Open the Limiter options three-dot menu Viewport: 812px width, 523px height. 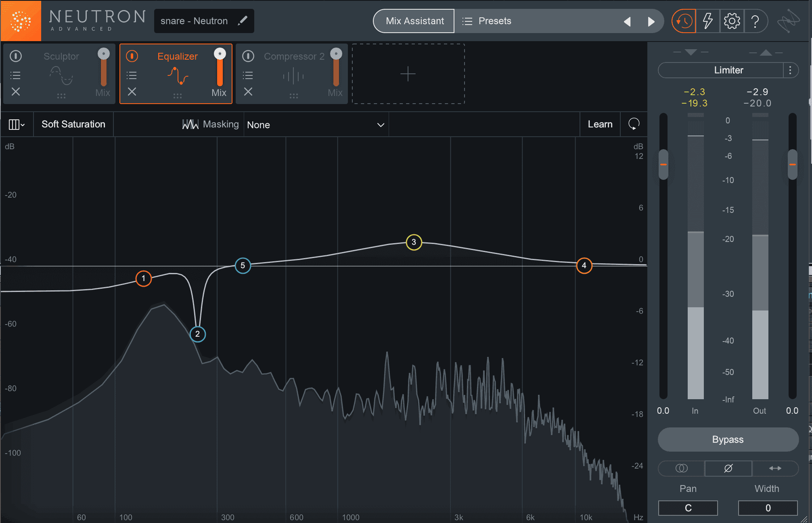tap(790, 70)
